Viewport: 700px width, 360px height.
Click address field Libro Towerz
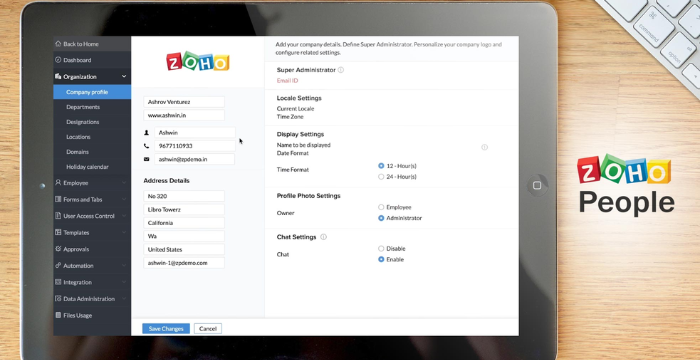184,209
